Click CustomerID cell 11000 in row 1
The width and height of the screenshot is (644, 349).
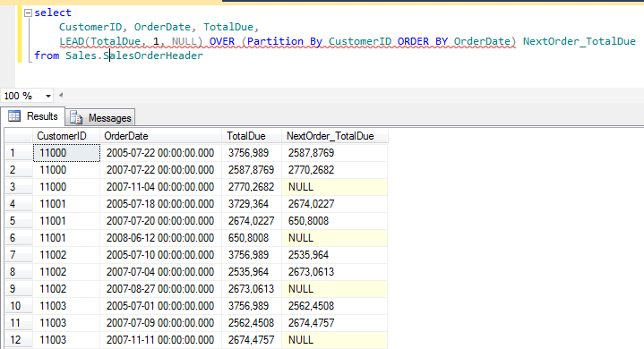(x=66, y=153)
